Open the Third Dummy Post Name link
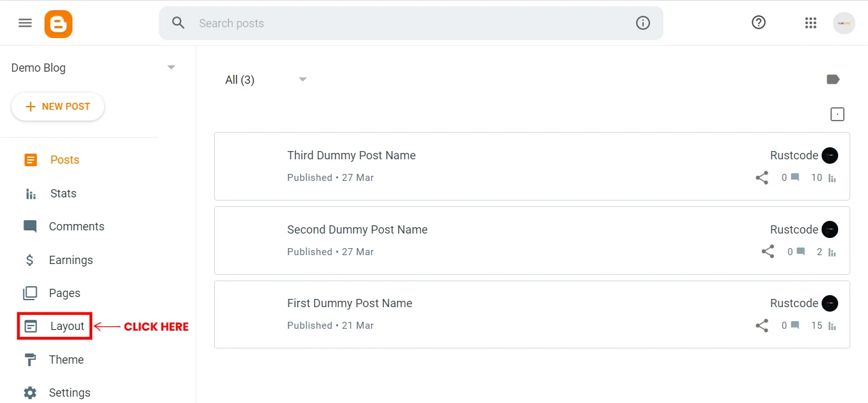Viewport: 868px width, 403px height. point(351,155)
